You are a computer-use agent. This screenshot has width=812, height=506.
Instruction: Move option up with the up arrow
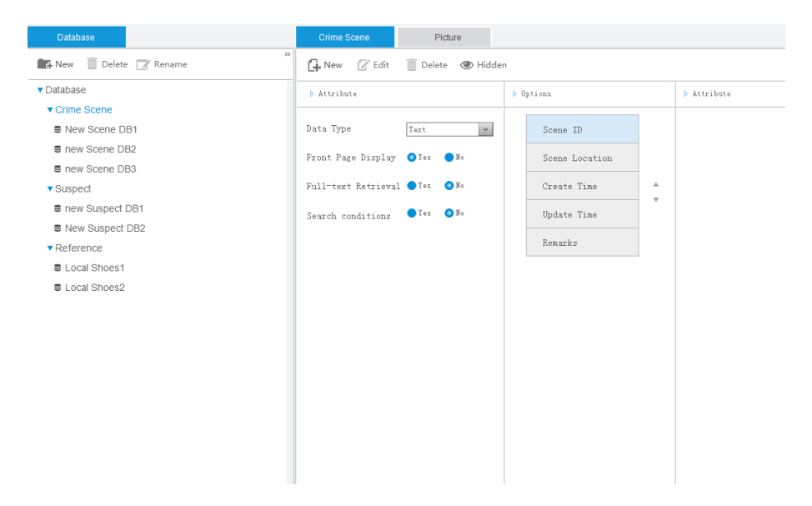[655, 185]
